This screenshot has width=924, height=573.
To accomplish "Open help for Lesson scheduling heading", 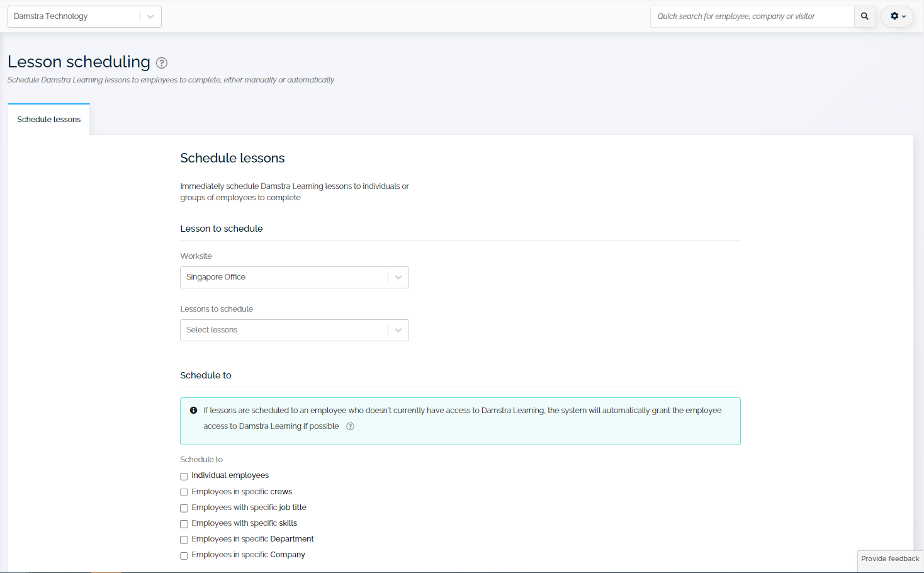I will click(x=161, y=63).
